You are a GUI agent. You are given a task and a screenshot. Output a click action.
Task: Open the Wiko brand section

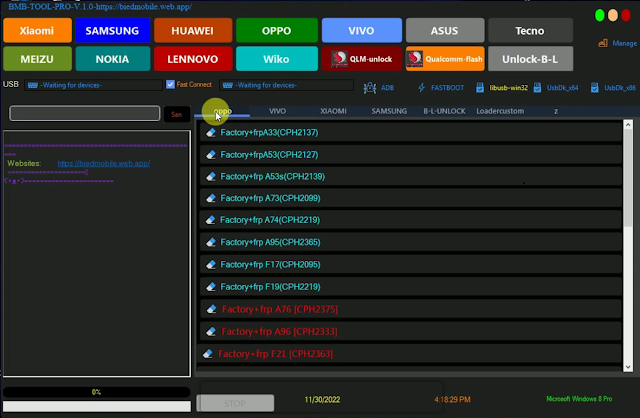[277, 59]
